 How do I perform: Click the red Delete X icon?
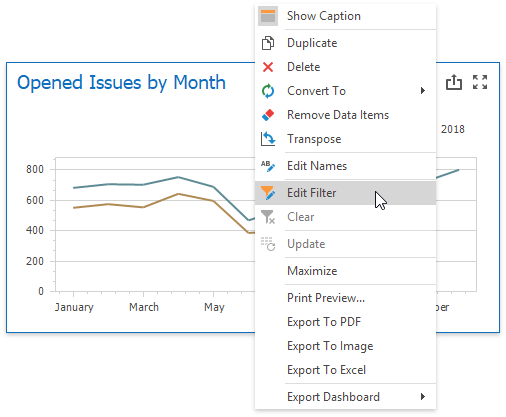click(268, 67)
